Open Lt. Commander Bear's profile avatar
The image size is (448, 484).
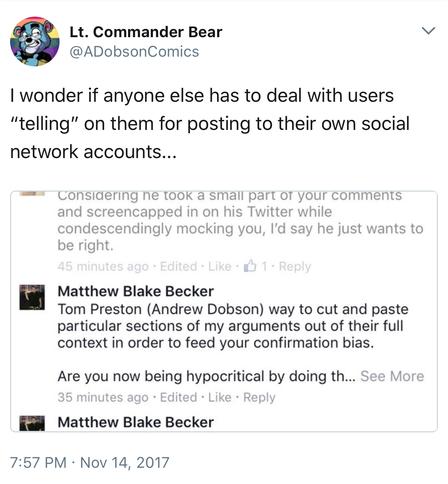(x=35, y=42)
